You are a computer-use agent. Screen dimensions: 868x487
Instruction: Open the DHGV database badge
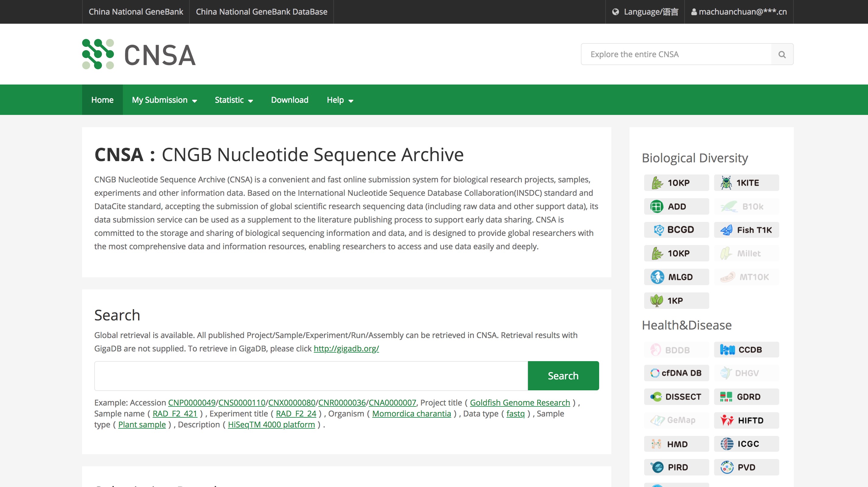(x=746, y=373)
